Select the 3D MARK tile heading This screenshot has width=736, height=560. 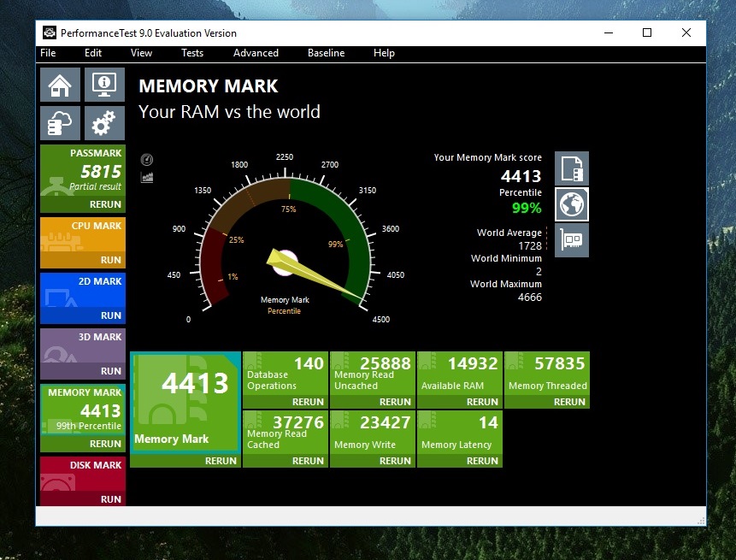point(99,337)
